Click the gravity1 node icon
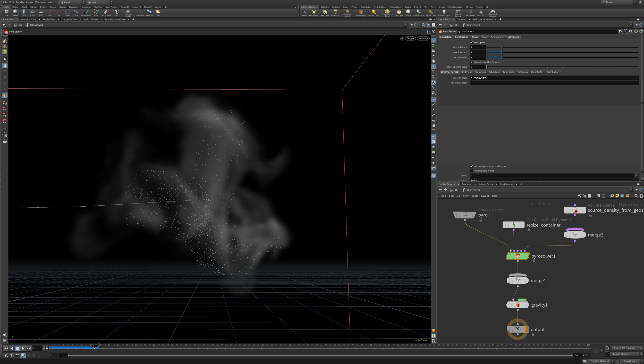 click(x=518, y=305)
